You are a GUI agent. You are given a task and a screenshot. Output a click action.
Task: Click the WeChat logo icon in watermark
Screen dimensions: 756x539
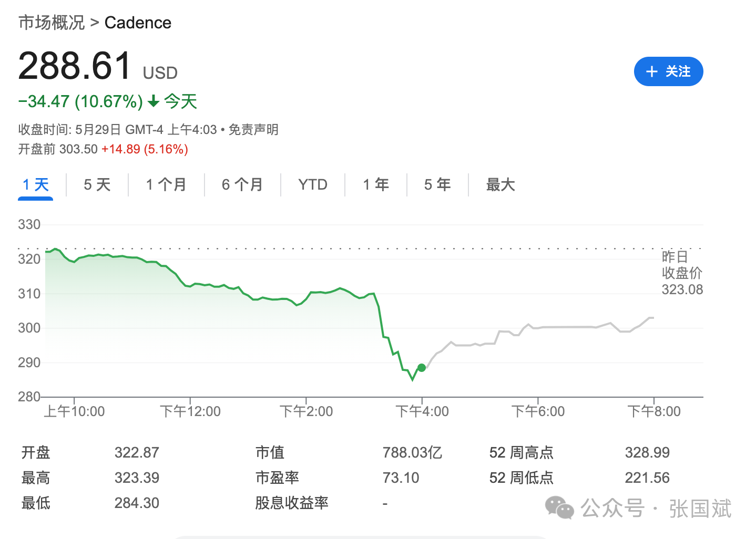click(559, 508)
